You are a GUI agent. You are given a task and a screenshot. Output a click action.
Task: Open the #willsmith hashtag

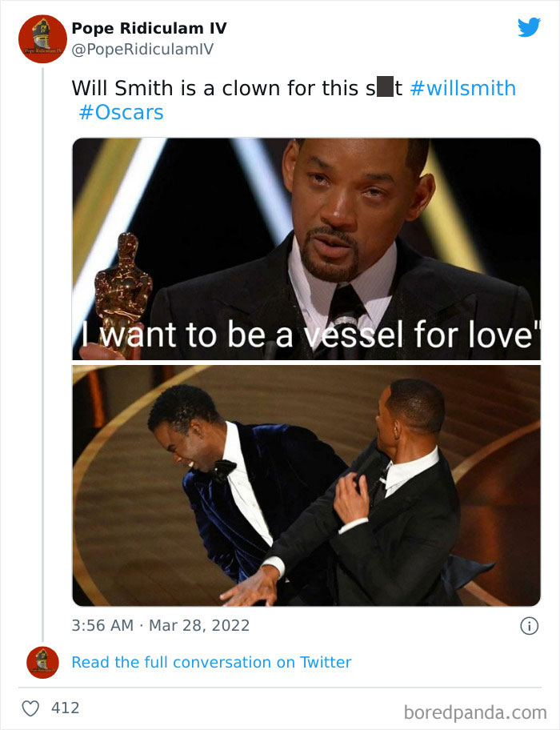465,88
